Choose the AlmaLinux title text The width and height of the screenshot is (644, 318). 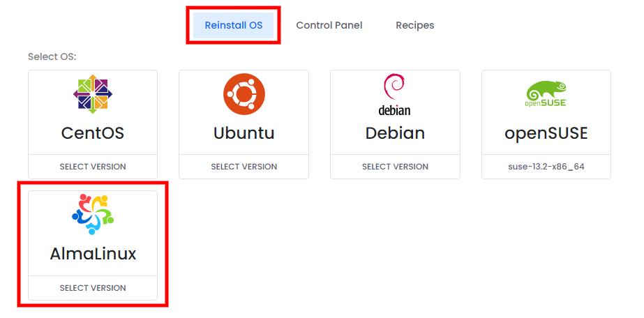pos(93,254)
